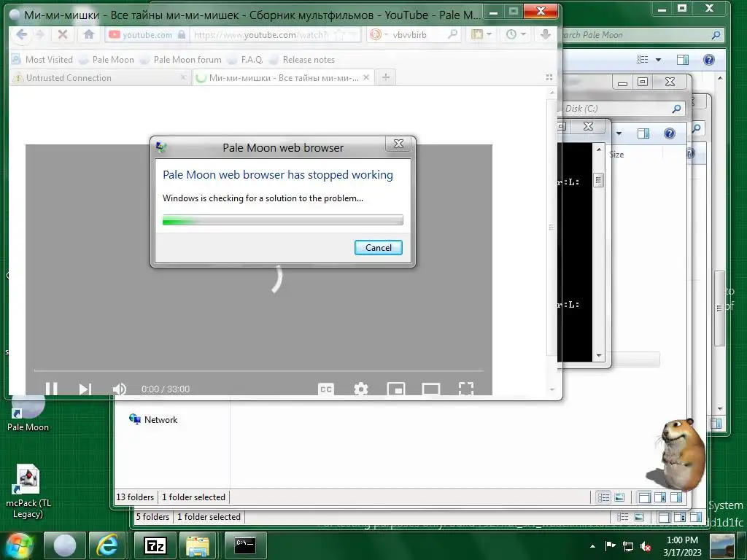Image resolution: width=747 pixels, height=560 pixels.
Task: Open the Pale Moon downloads arrow button
Action: point(546,34)
